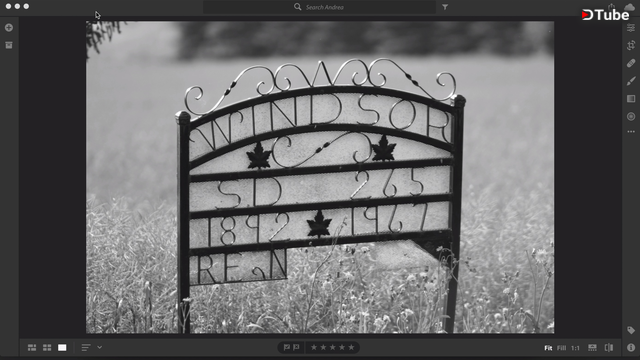Toggle the reject flag
The image size is (640, 360).
(x=296, y=347)
